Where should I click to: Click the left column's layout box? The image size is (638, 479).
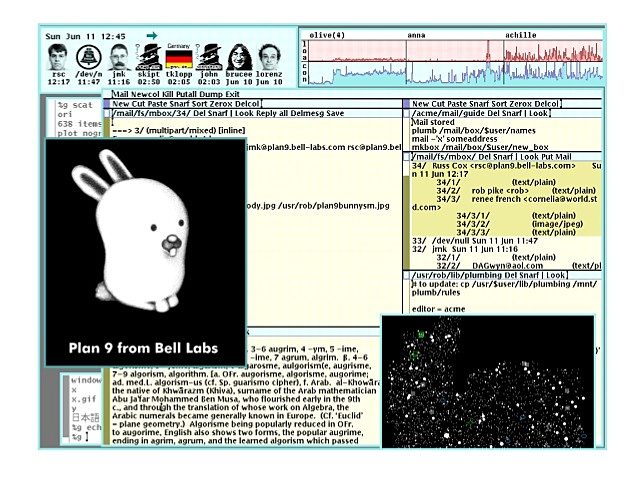pyautogui.click(x=107, y=104)
